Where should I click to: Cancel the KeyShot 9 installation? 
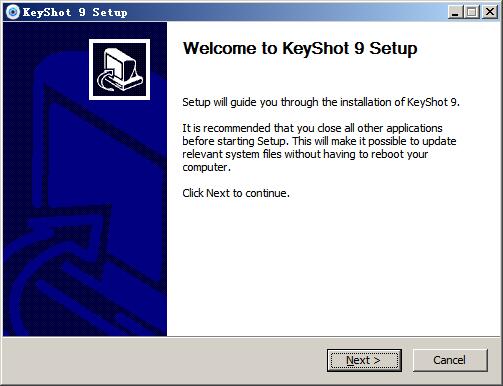[450, 360]
